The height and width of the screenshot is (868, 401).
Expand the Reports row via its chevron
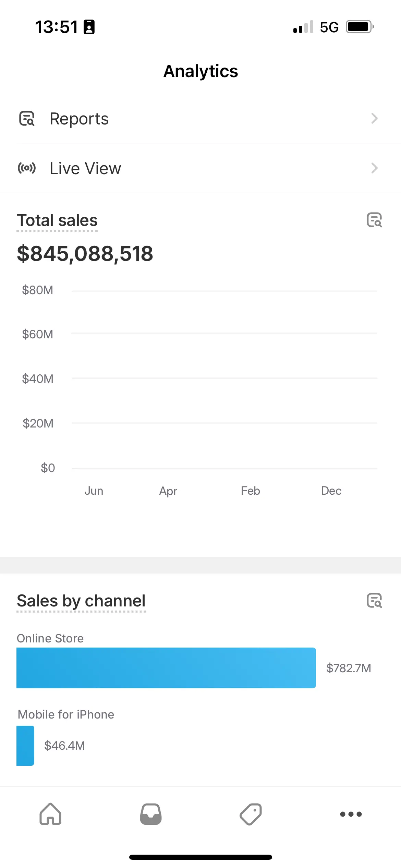(374, 119)
